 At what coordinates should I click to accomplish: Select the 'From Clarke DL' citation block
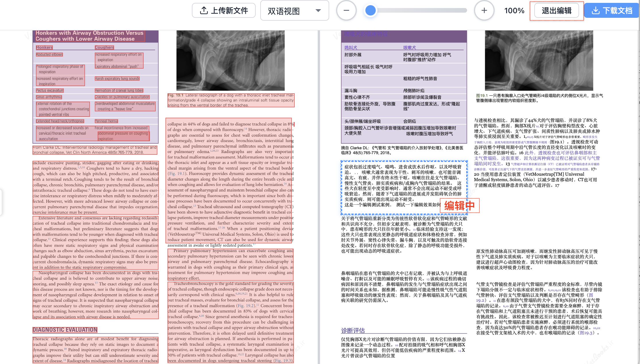[95, 150]
